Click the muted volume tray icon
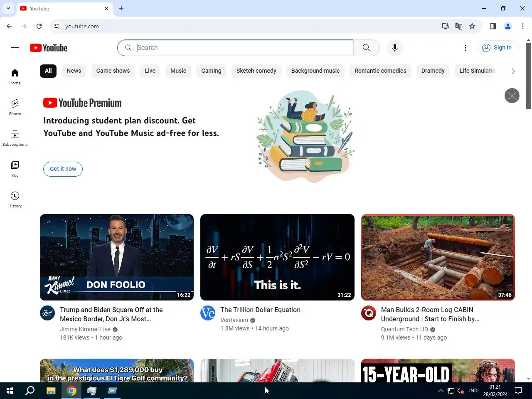 (x=461, y=391)
